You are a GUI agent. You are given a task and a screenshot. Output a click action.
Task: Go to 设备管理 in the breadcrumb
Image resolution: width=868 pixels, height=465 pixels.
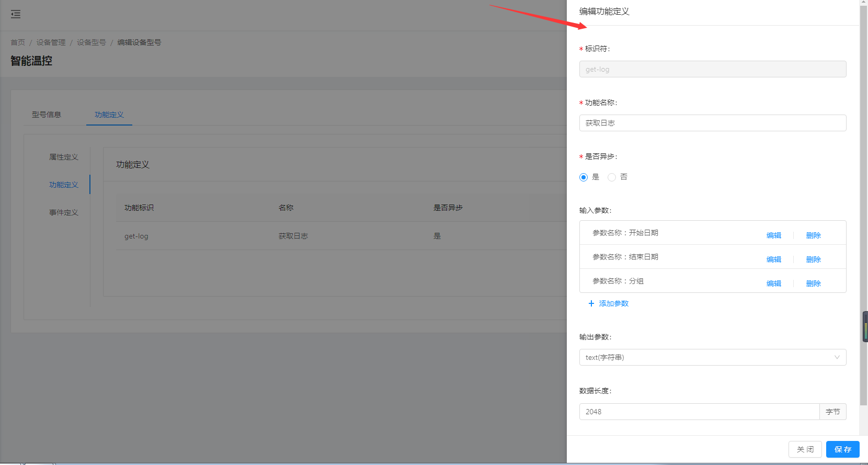51,42
